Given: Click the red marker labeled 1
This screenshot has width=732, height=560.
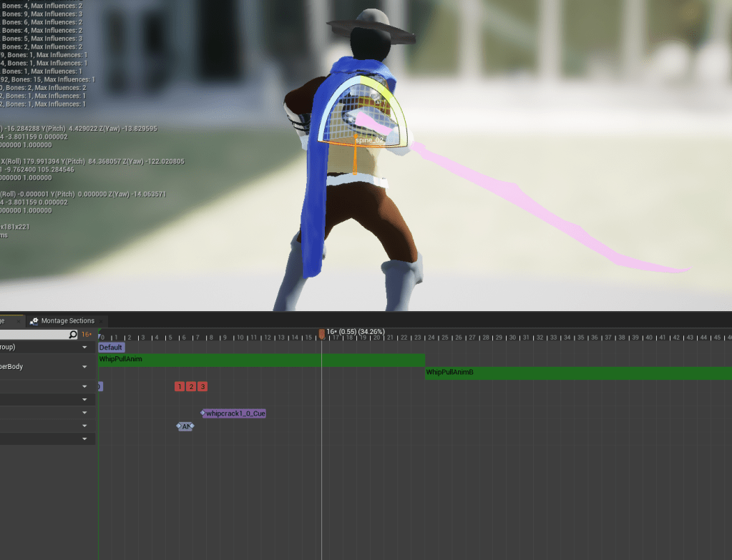Looking at the screenshot, I should click(x=179, y=387).
